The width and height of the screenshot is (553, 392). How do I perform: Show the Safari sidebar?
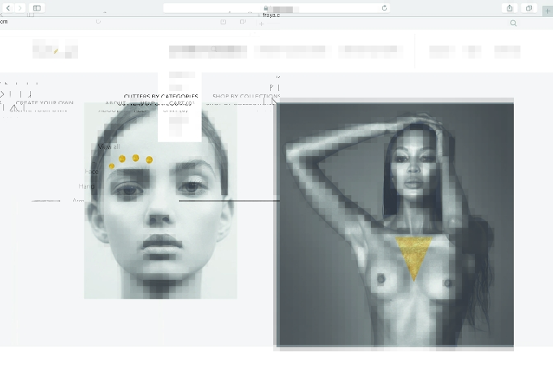37,8
